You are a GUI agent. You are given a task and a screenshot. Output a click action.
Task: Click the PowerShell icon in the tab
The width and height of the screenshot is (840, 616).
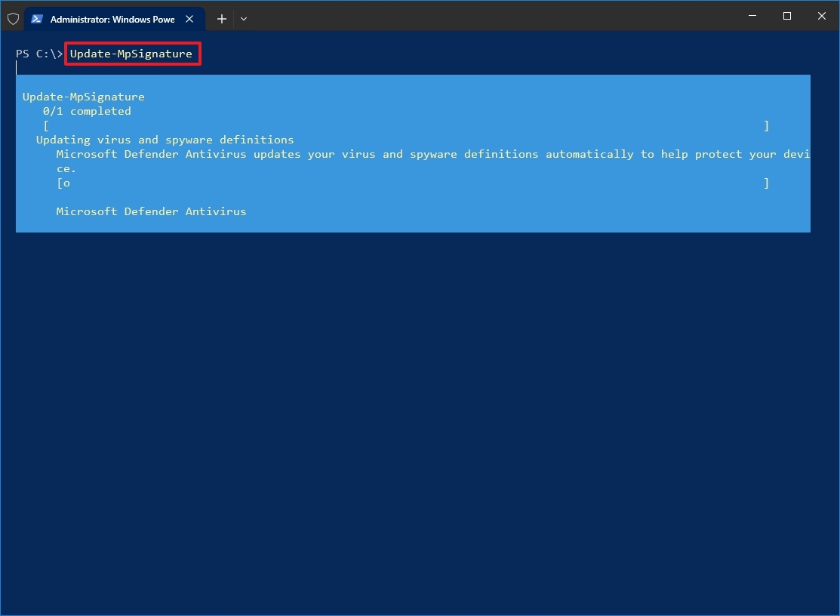pos(37,20)
